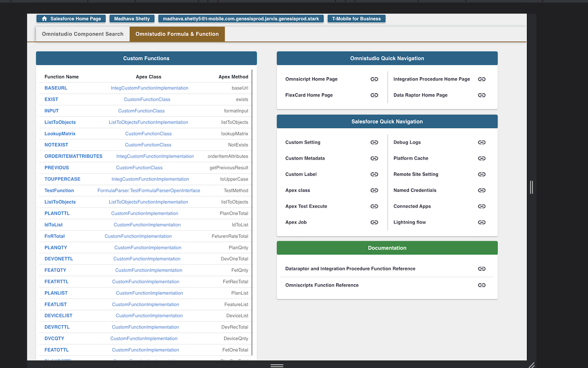
Task: Click the ListToObjectsFunctionImplementation class link
Action: click(149, 122)
